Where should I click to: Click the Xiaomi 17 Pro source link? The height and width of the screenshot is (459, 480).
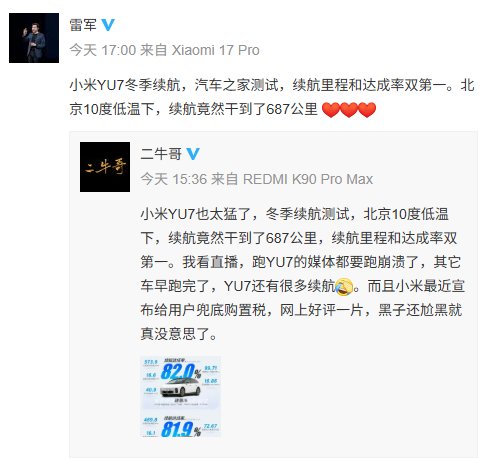(215, 50)
